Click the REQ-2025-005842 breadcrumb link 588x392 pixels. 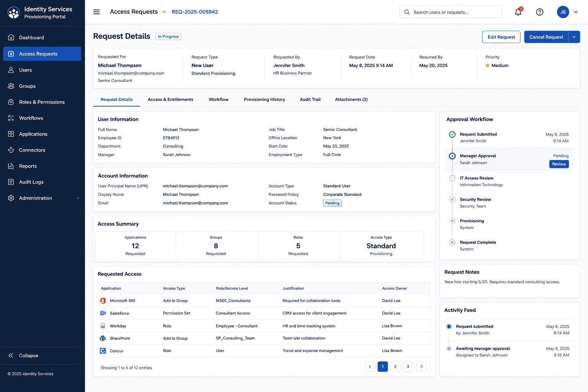point(195,12)
